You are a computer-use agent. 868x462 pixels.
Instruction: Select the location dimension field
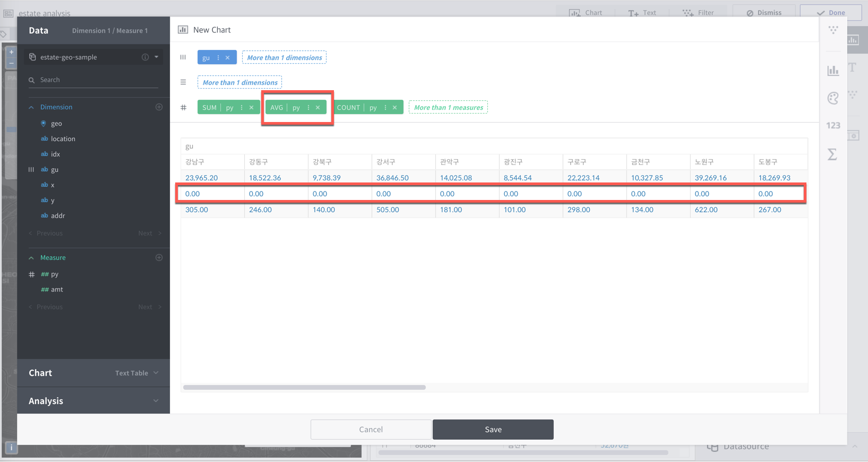click(x=63, y=138)
